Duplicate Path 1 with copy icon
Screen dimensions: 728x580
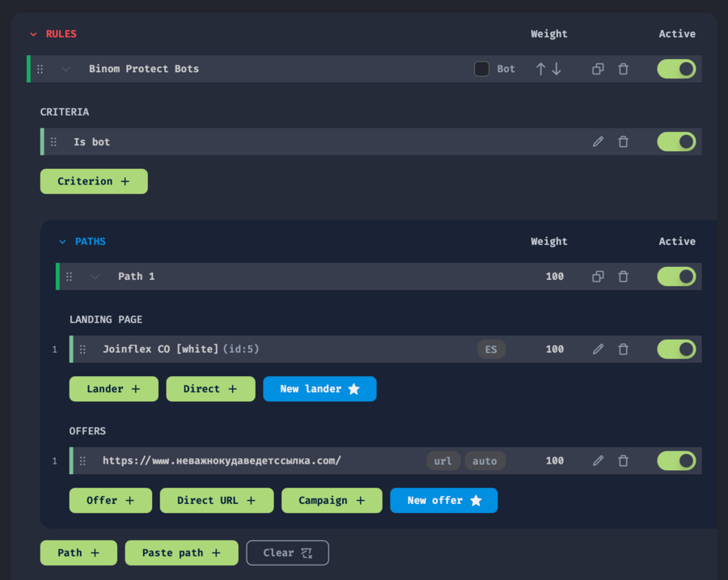[x=598, y=277]
